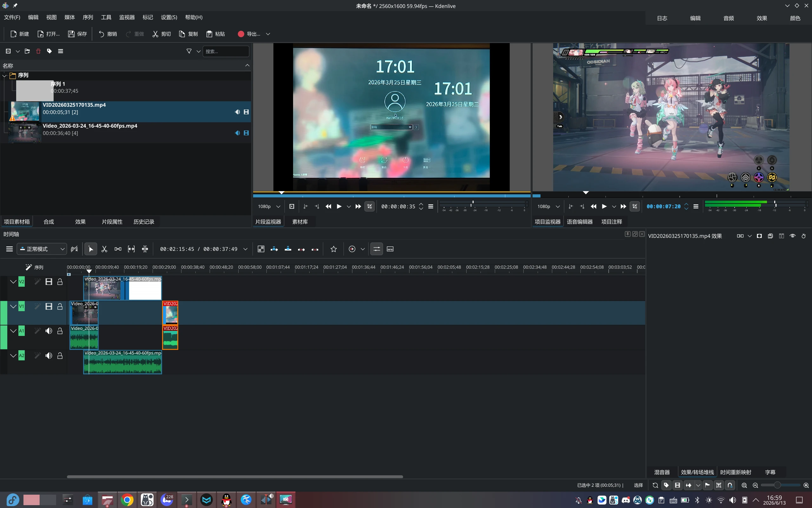Click the timeline horizontal scrollbar

point(235,477)
